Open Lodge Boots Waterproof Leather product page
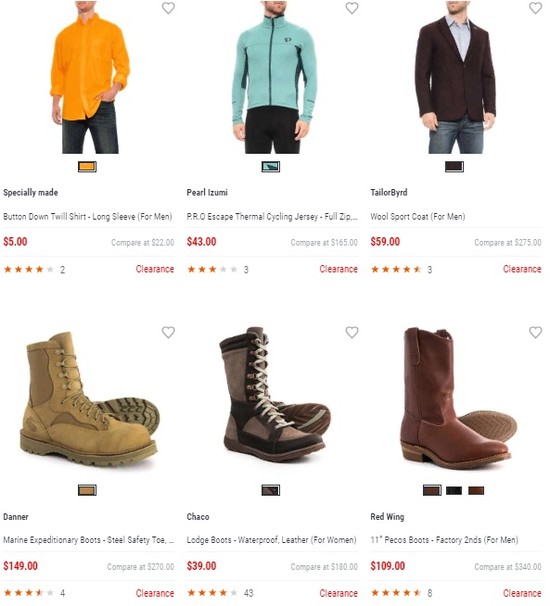Image resolution: width=550 pixels, height=606 pixels. coord(271,540)
